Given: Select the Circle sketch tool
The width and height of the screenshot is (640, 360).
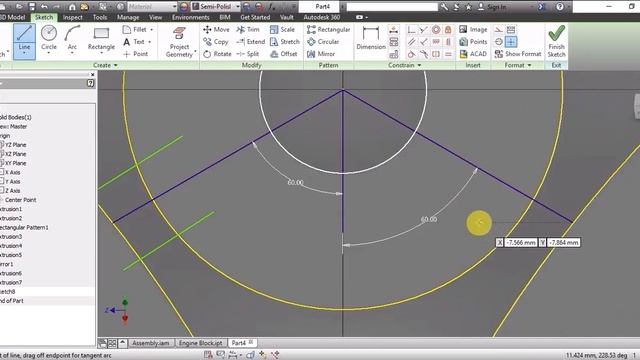Looking at the screenshot, I should click(x=49, y=38).
